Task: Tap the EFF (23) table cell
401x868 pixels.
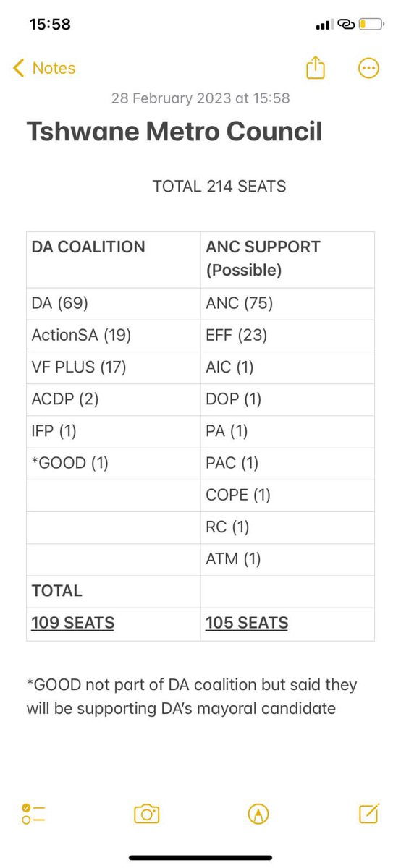Action: (x=287, y=336)
